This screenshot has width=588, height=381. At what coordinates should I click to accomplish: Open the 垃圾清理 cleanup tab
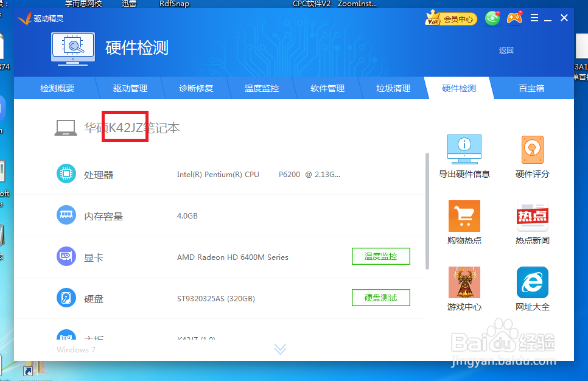pos(393,88)
